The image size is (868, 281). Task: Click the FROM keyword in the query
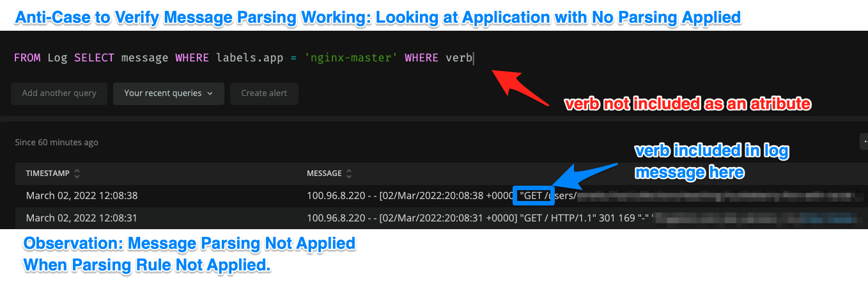coord(27,58)
